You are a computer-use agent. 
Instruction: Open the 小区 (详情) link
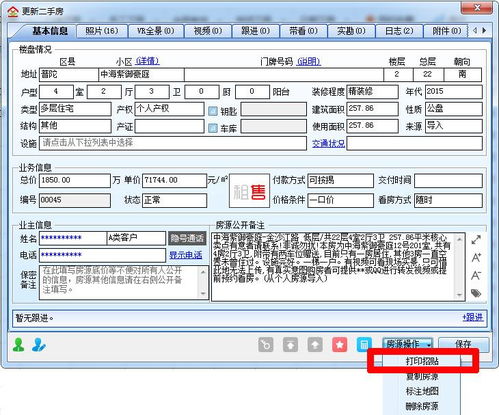point(147,61)
